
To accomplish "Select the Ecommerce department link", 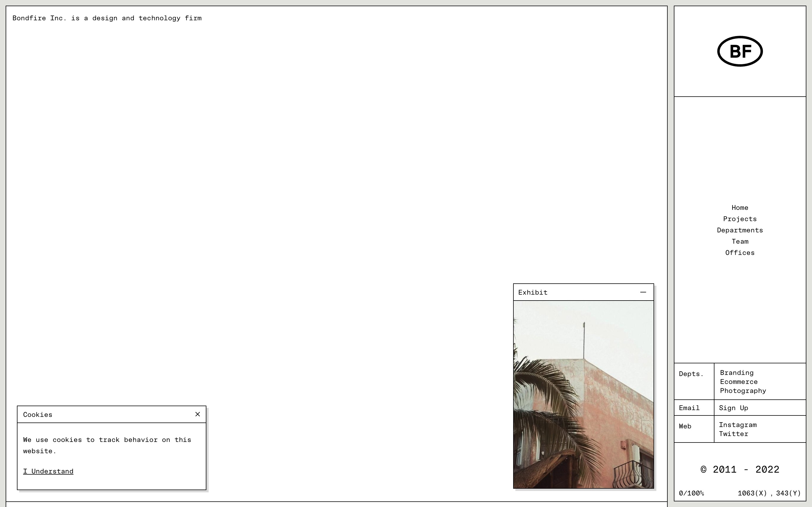I will tap(738, 382).
